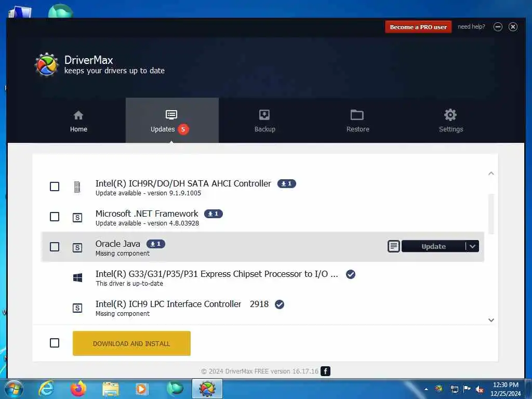Click the muted volume tray icon
This screenshot has width=532, height=399.
click(x=480, y=389)
